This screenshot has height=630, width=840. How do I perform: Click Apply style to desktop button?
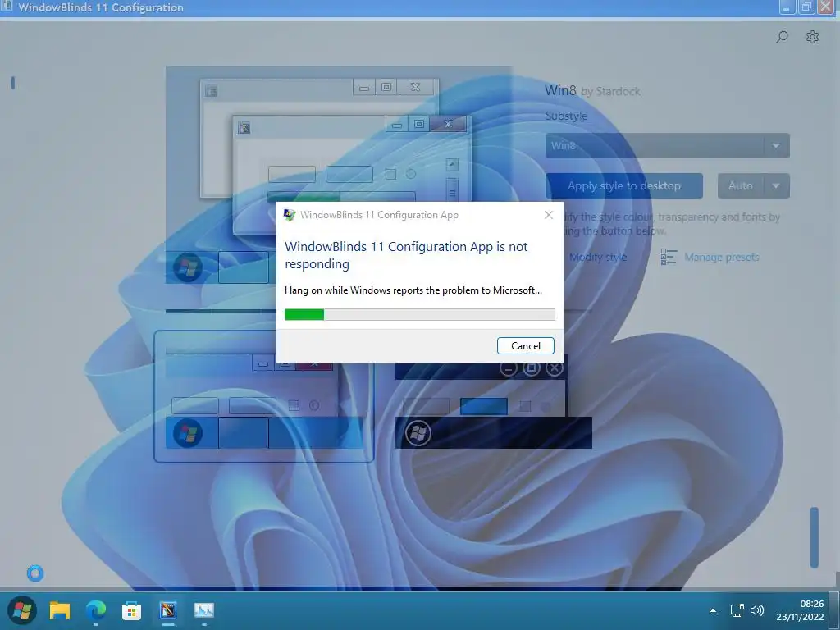tap(624, 186)
